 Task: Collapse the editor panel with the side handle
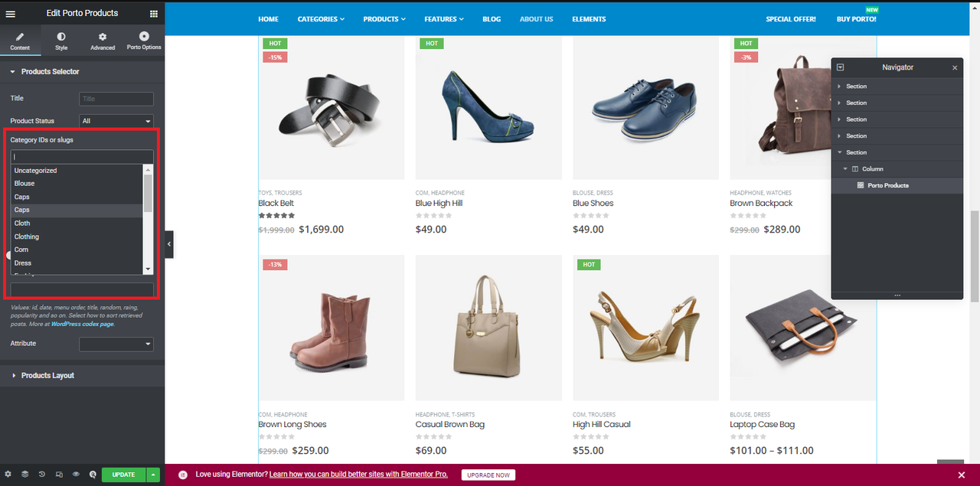click(169, 244)
